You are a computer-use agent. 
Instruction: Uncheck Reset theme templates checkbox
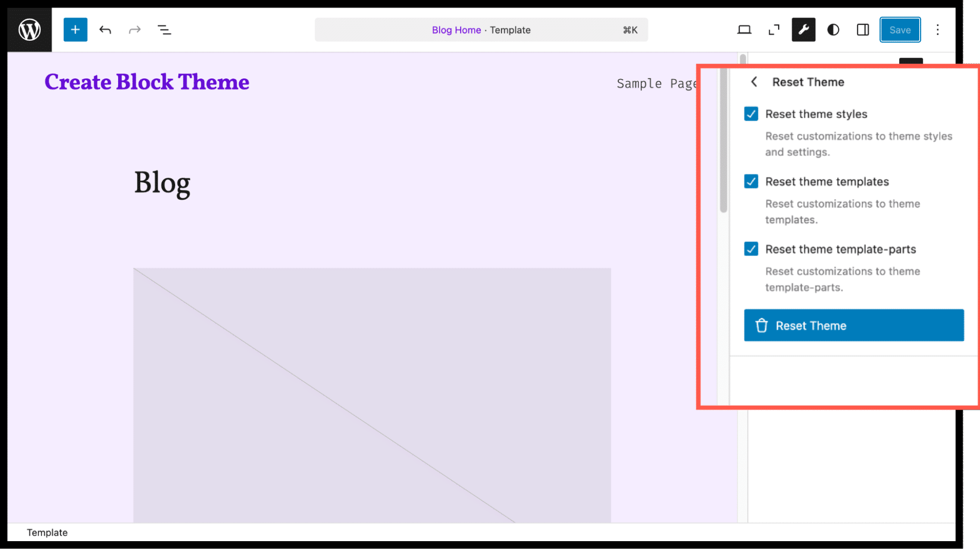751,182
